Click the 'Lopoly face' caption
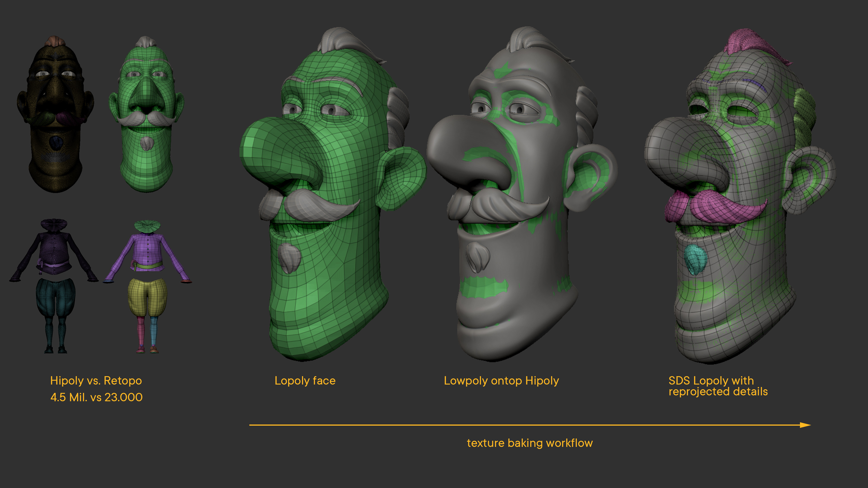Image resolution: width=868 pixels, height=488 pixels. 305,380
